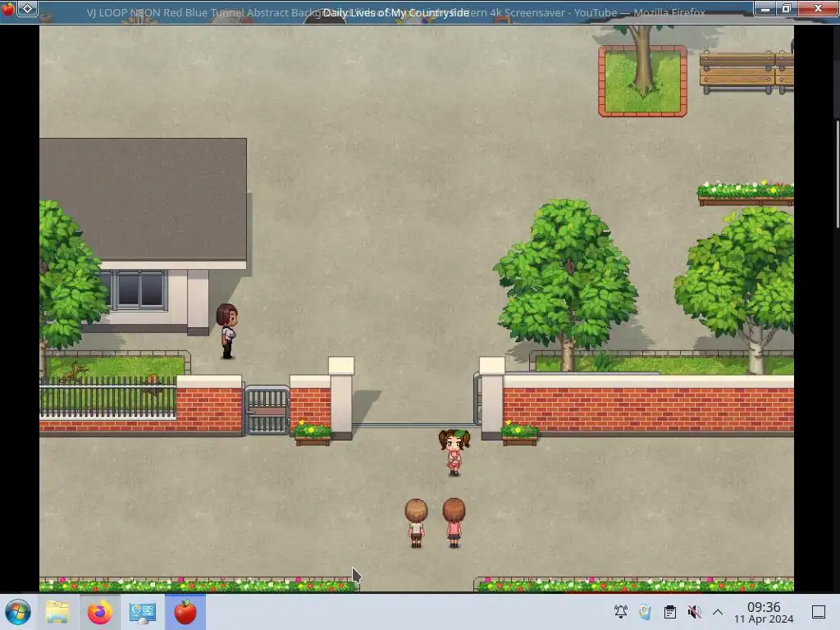
Task: Click the blond boy character
Action: click(x=416, y=523)
